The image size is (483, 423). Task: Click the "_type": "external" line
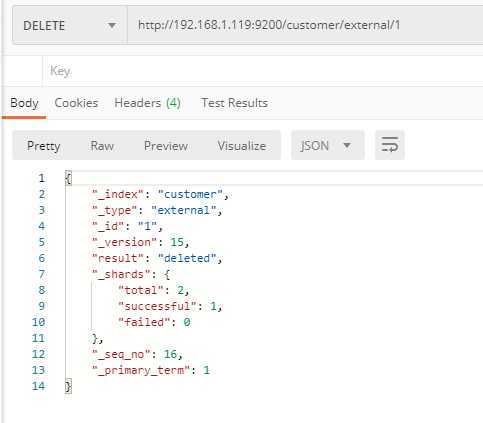point(157,210)
